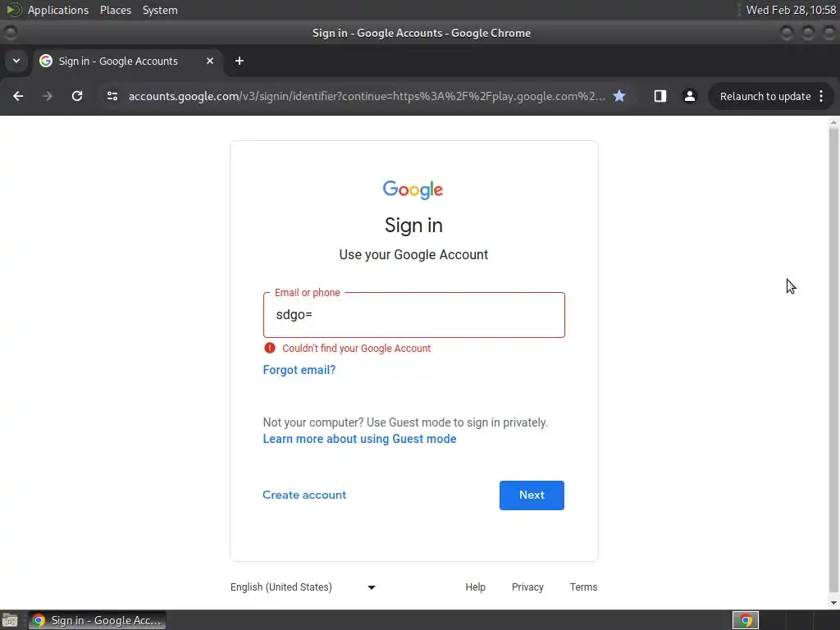Click the Create account link
Viewport: 840px width, 630px height.
304,495
